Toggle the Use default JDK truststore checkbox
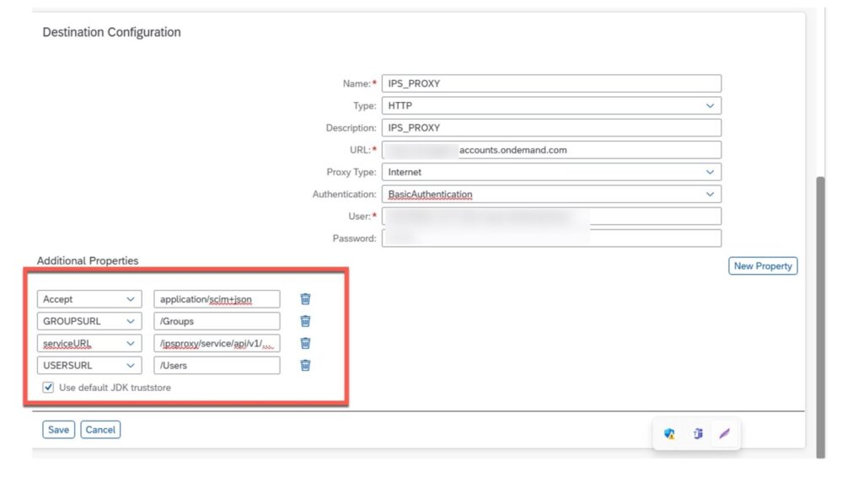 pyautogui.click(x=48, y=387)
